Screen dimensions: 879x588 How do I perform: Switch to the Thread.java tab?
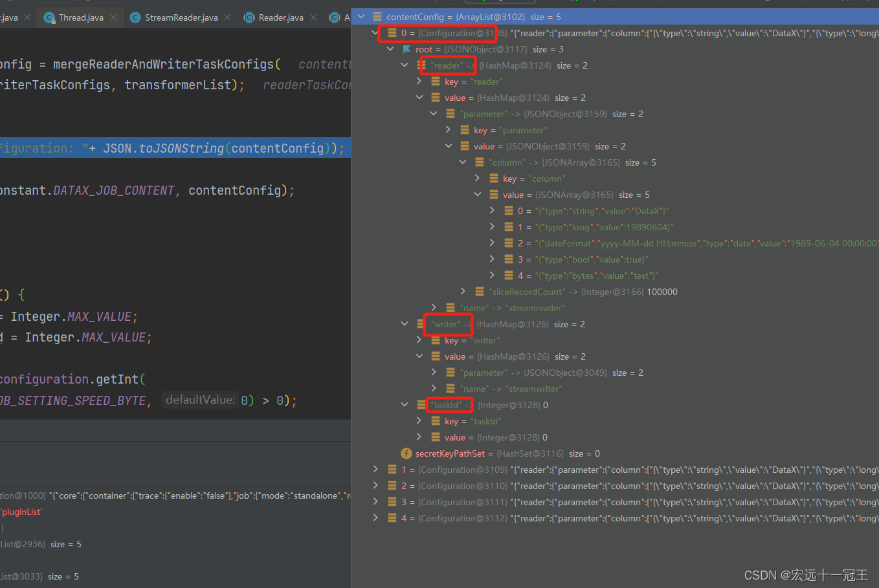point(80,17)
